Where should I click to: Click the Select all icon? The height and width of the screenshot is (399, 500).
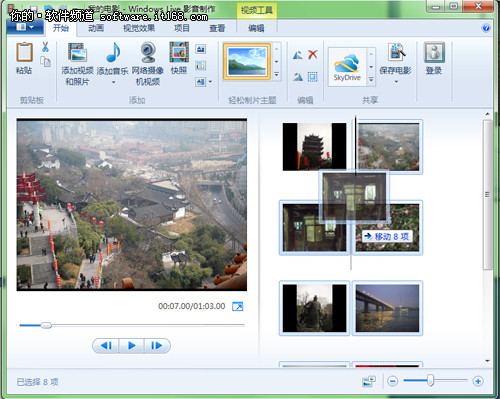(x=312, y=77)
